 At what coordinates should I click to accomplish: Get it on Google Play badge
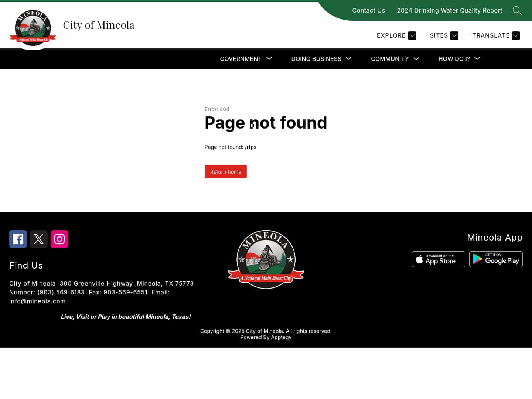pyautogui.click(x=496, y=259)
